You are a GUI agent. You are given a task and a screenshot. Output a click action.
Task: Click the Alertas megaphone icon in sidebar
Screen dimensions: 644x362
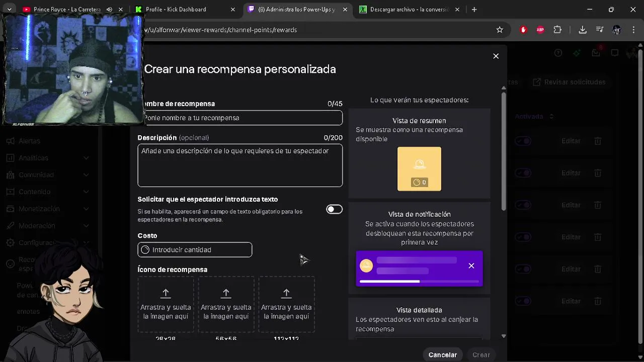pyautogui.click(x=10, y=141)
